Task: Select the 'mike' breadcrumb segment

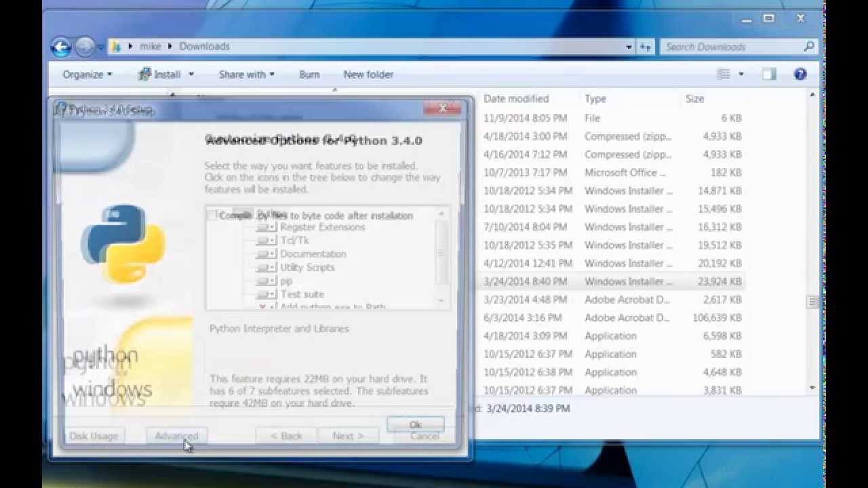Action: [x=151, y=47]
